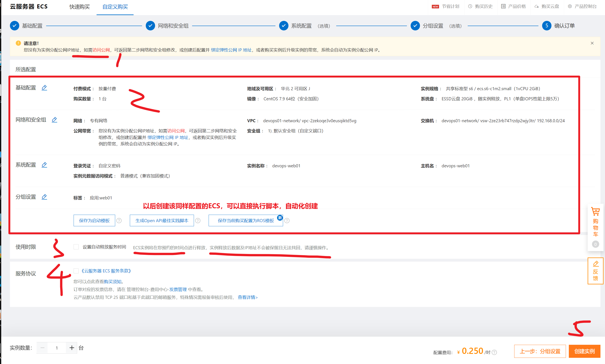
Task: Increase instance quantity with plus button
Action: coord(72,348)
